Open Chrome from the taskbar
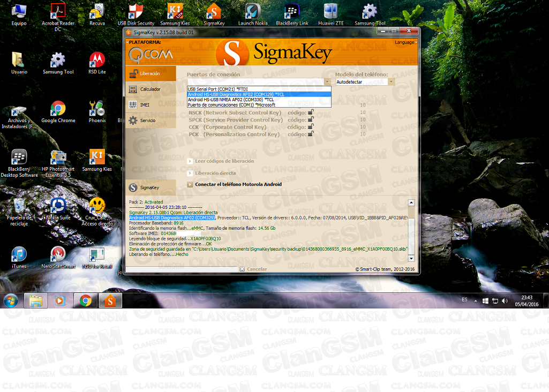The image size is (549, 392). pyautogui.click(x=86, y=300)
